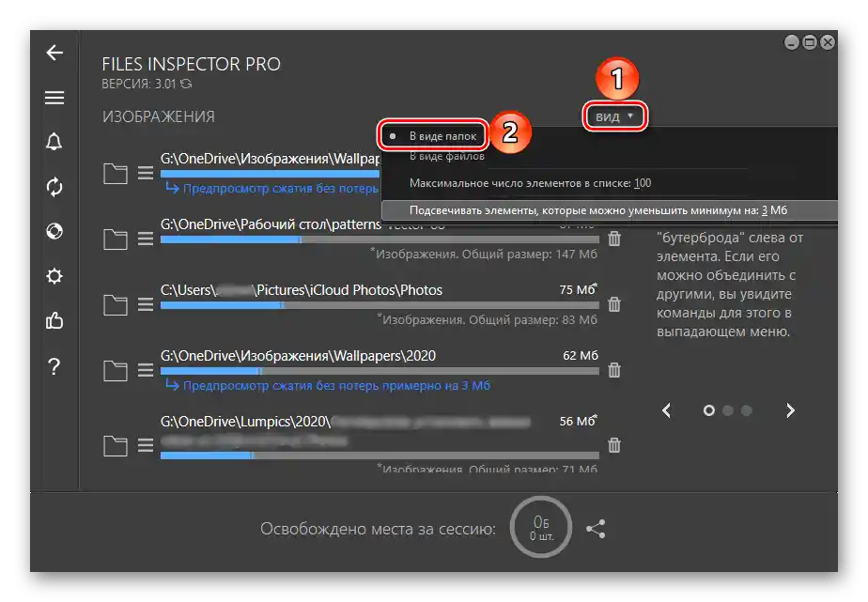Open the sandwich menu of top Wallpapers row
Viewport: 868px width, 602px height.
[146, 173]
